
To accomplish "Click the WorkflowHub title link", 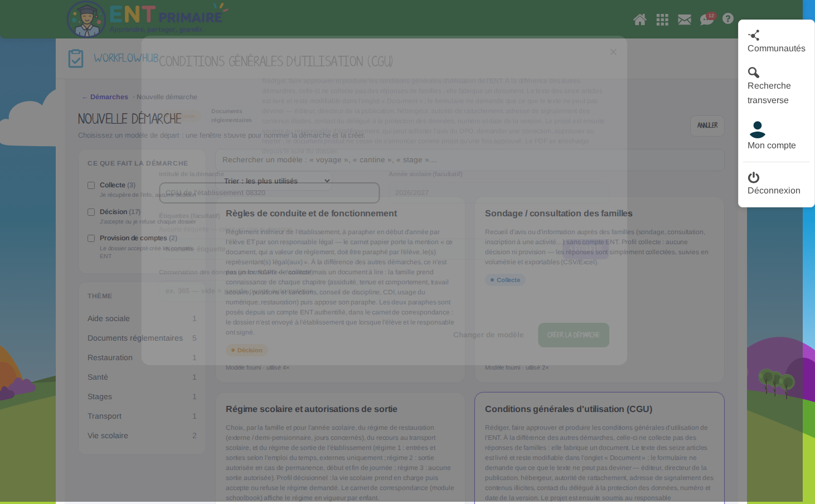I will [x=126, y=58].
